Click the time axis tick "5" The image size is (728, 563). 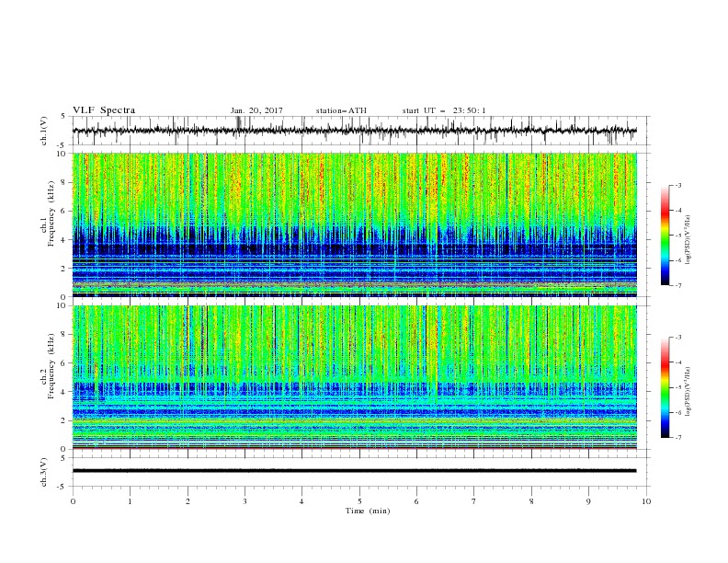point(359,501)
